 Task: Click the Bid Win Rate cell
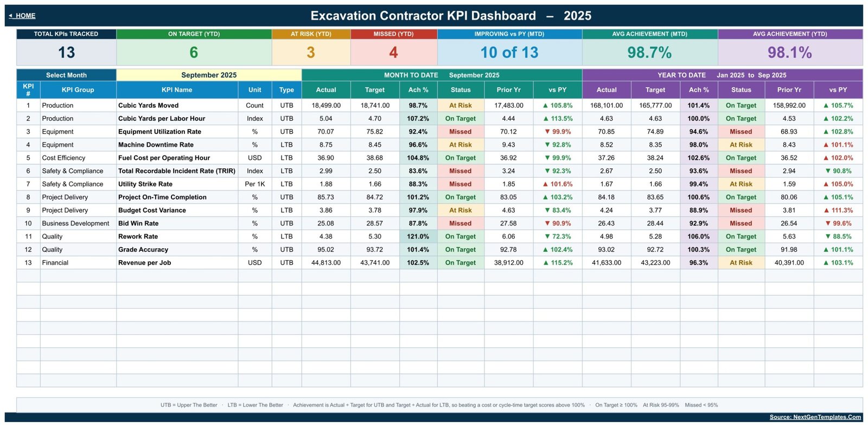click(177, 223)
